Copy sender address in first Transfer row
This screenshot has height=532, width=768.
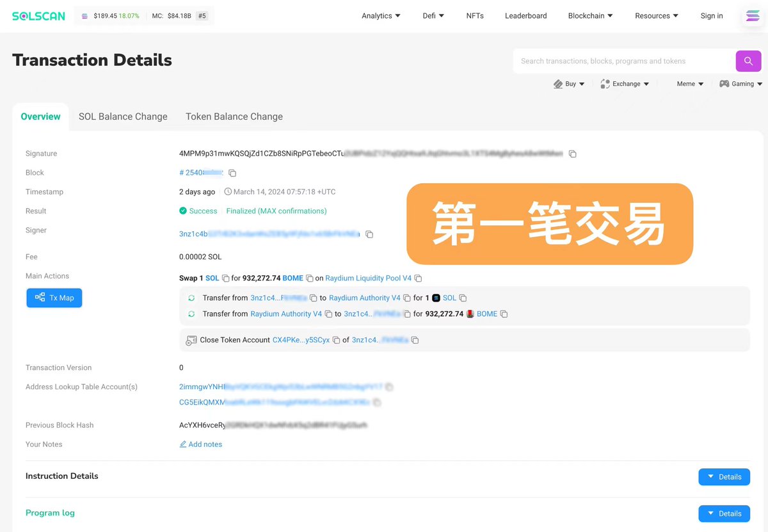click(x=314, y=298)
